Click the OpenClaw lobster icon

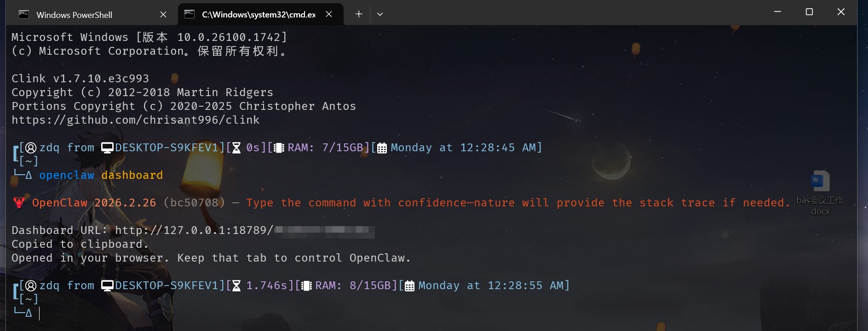[19, 202]
